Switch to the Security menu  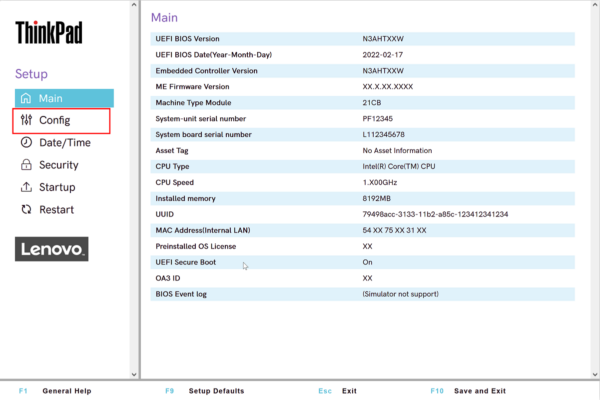click(x=58, y=165)
